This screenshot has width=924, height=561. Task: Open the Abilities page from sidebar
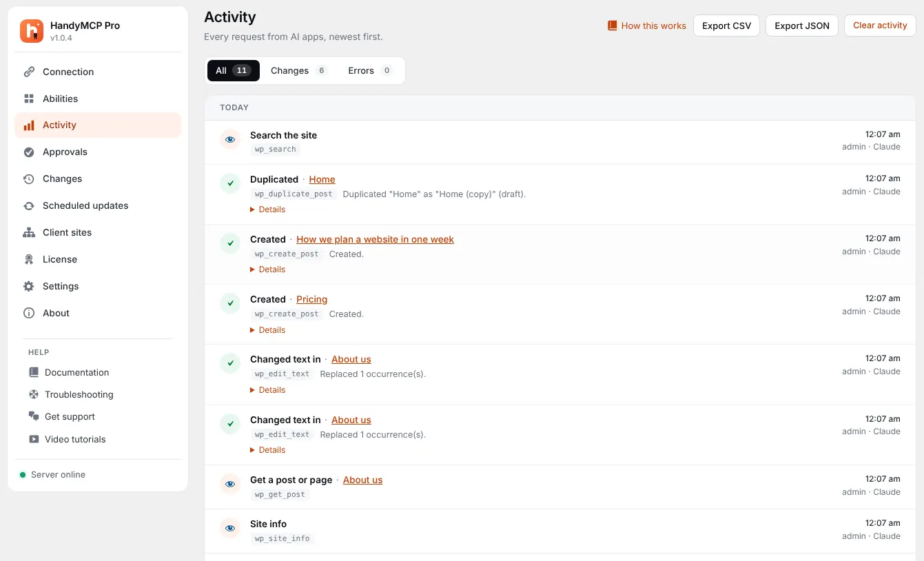point(98,99)
